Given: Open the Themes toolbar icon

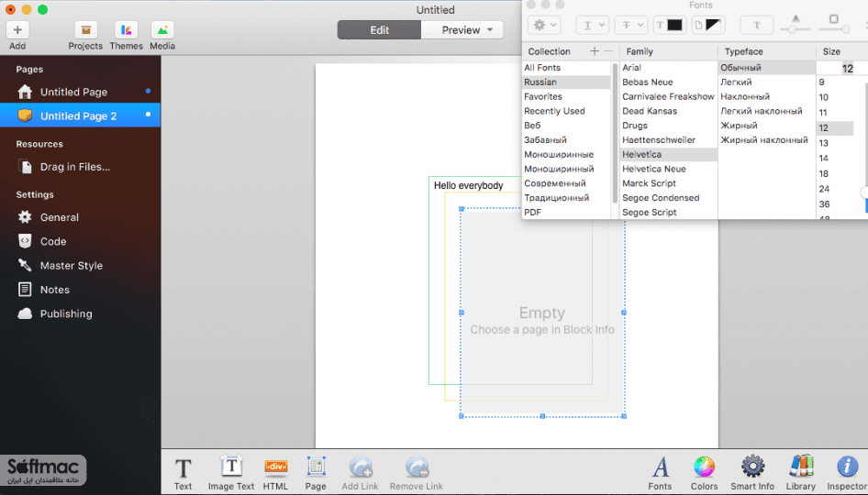Looking at the screenshot, I should pyautogui.click(x=127, y=30).
